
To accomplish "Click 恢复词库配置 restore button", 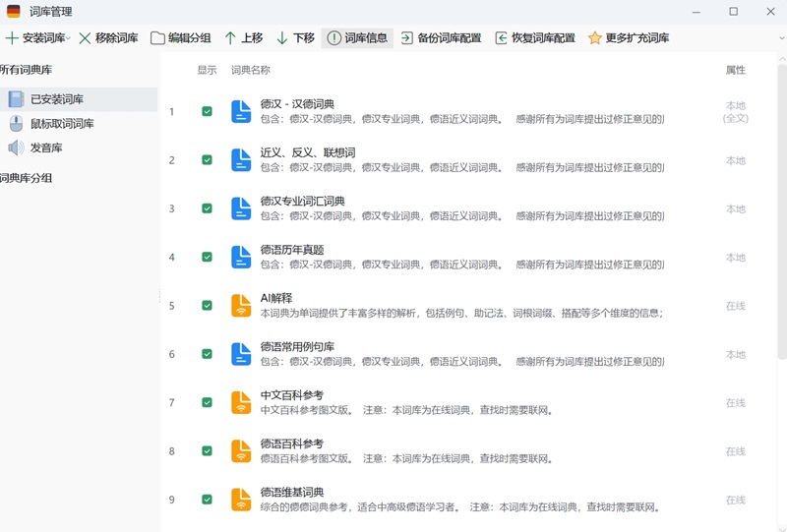I will 535,38.
